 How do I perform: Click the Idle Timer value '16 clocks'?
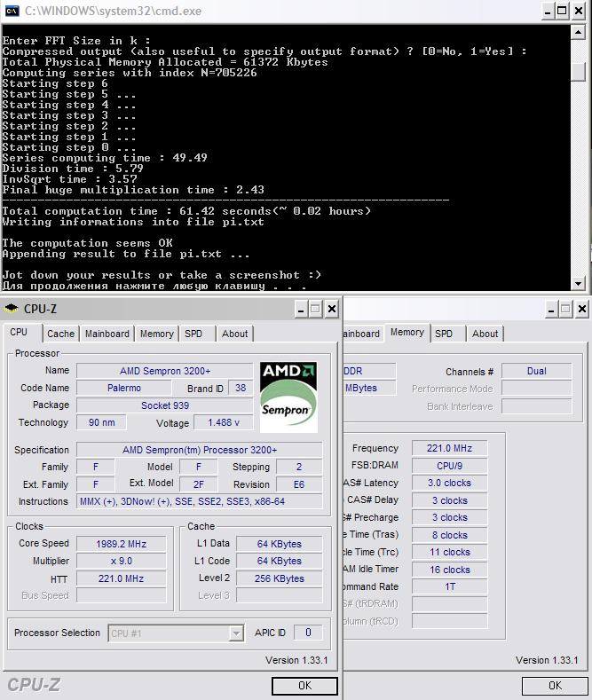[450, 570]
